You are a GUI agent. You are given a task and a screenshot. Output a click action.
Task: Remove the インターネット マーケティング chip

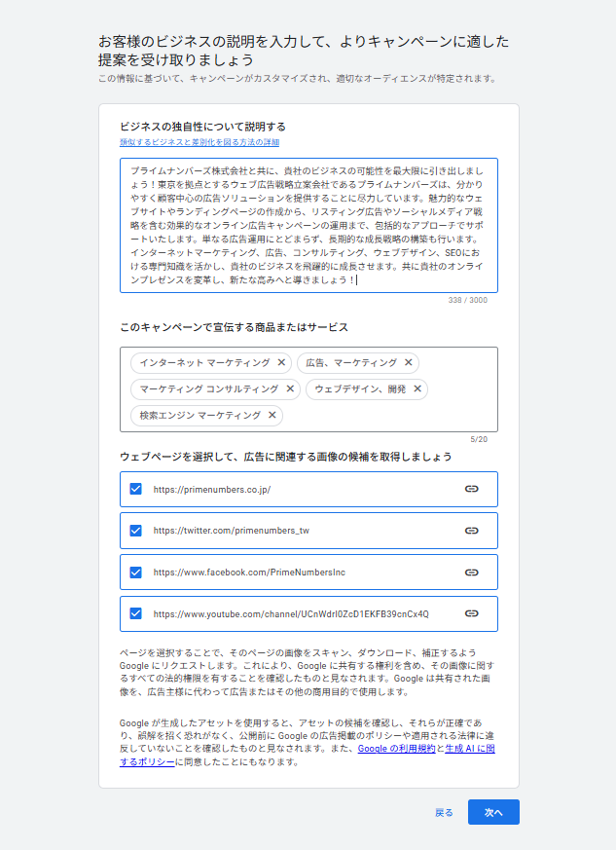point(281,362)
